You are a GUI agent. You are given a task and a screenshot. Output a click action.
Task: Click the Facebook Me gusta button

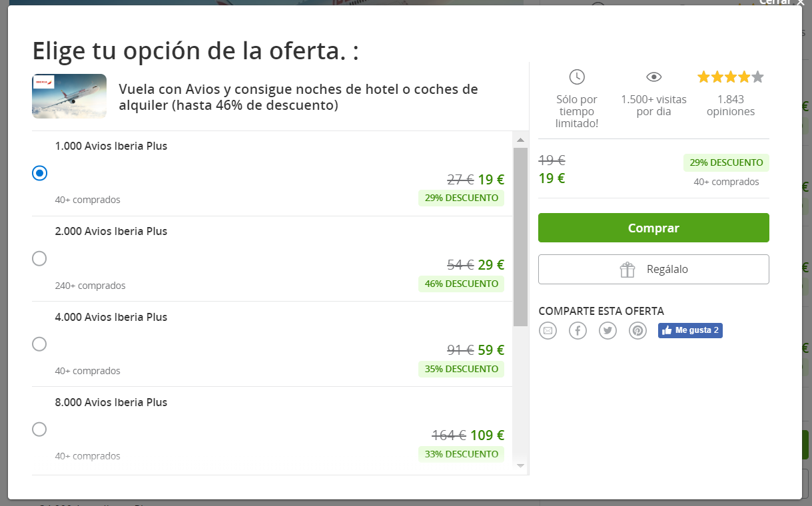(690, 330)
